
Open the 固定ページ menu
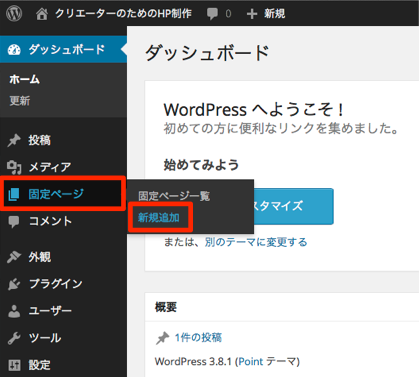click(x=56, y=194)
